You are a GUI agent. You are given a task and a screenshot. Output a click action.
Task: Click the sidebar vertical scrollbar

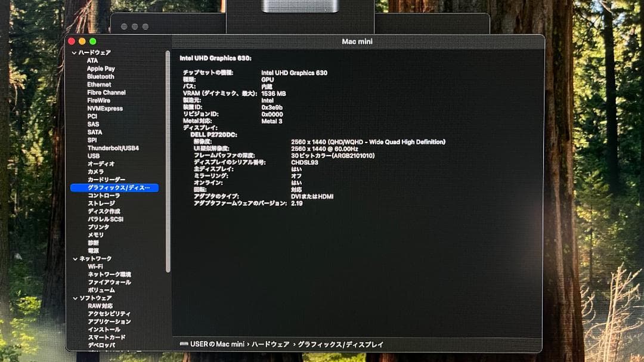coord(168,162)
